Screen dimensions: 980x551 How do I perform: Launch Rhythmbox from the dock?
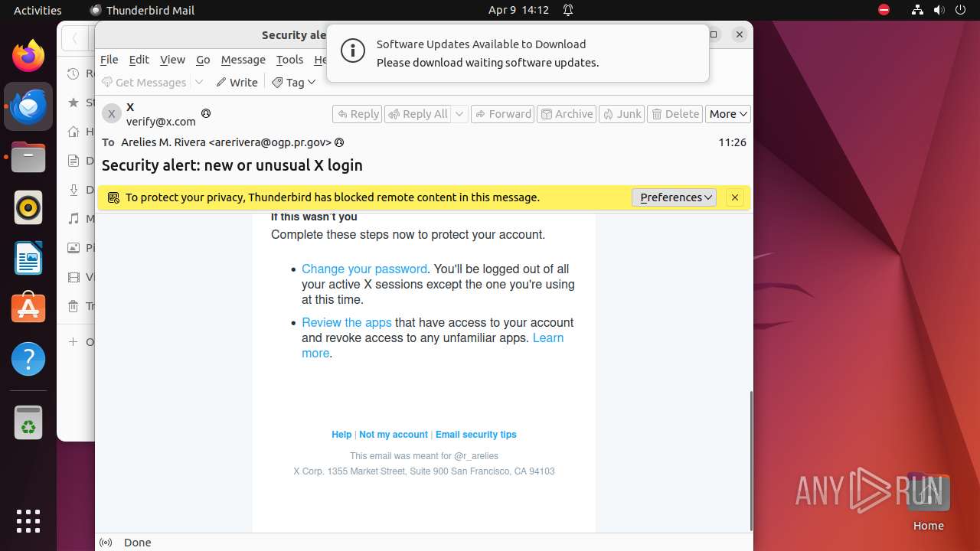click(x=28, y=207)
